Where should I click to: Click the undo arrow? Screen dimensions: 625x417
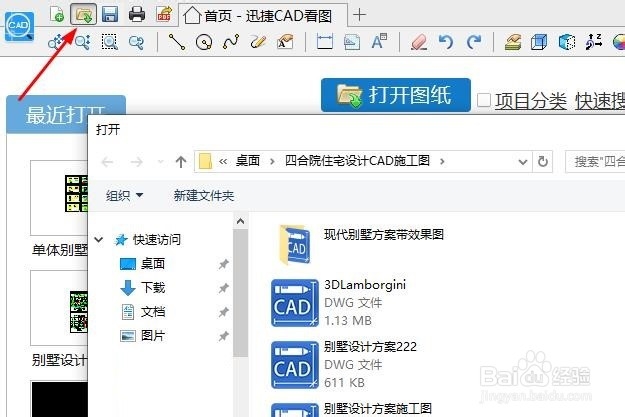coord(446,42)
